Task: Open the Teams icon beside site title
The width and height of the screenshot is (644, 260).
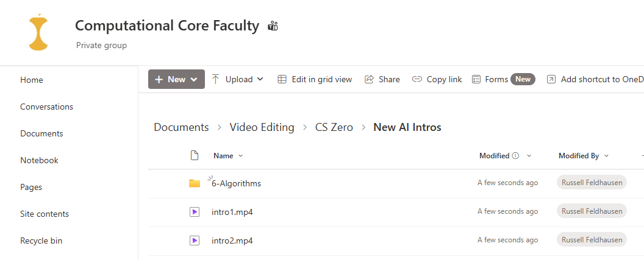Action: [273, 26]
